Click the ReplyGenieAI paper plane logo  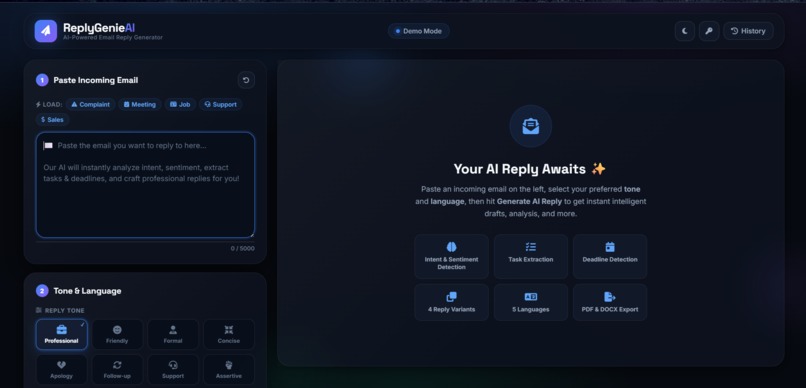click(x=46, y=31)
